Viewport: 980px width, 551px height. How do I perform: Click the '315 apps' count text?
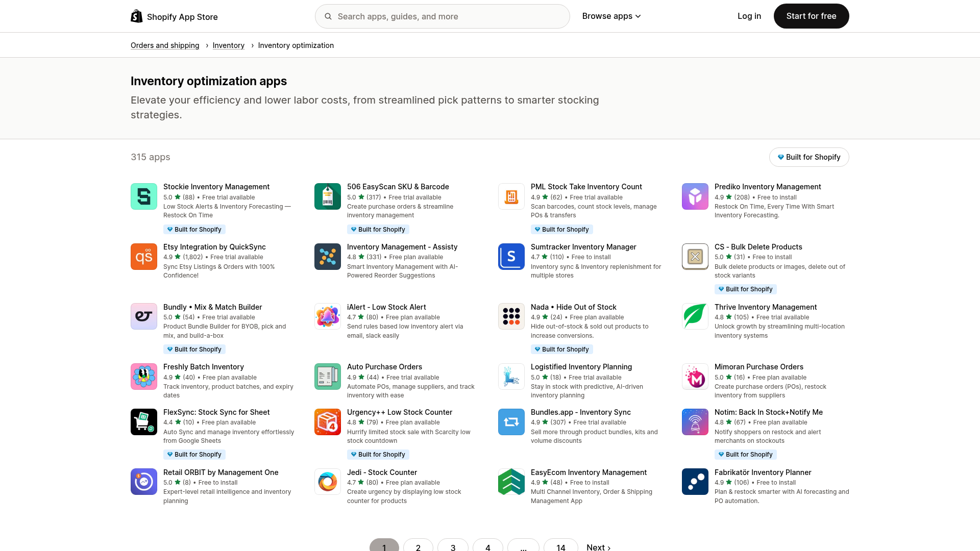(x=151, y=157)
